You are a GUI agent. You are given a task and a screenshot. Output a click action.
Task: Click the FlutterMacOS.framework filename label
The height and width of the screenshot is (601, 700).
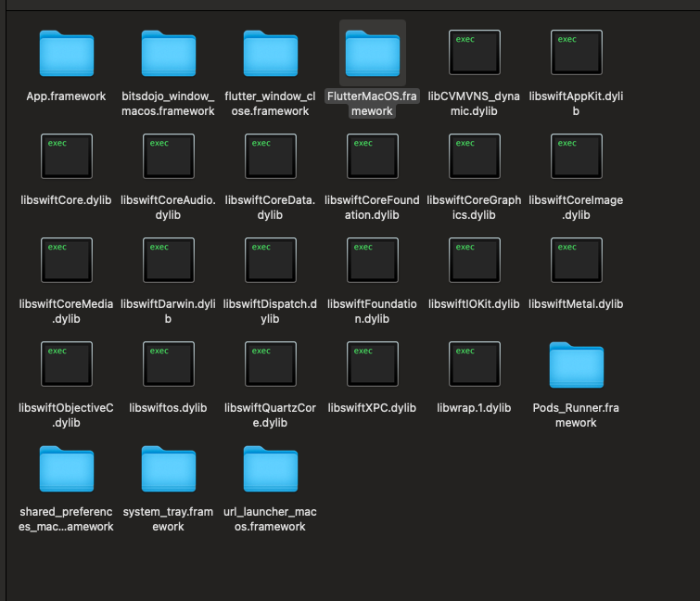click(372, 104)
